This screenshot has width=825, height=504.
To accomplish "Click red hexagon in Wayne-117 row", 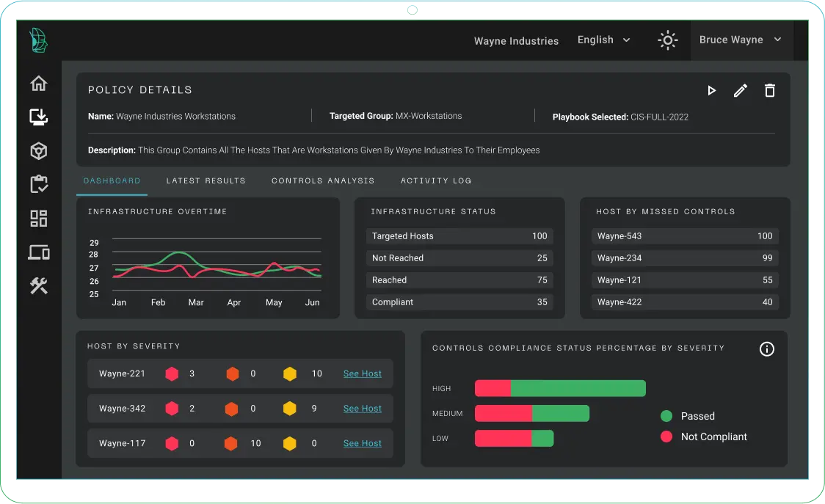I will tap(172, 443).
